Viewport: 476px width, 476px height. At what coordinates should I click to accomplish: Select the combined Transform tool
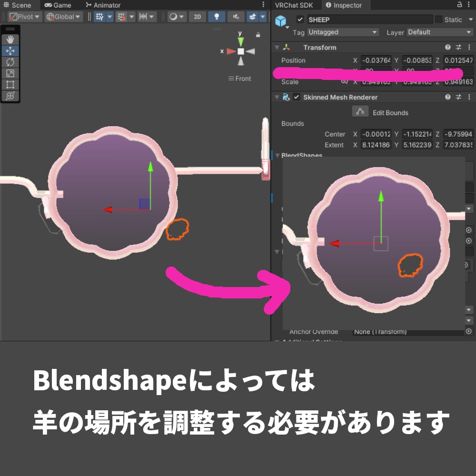(10, 96)
